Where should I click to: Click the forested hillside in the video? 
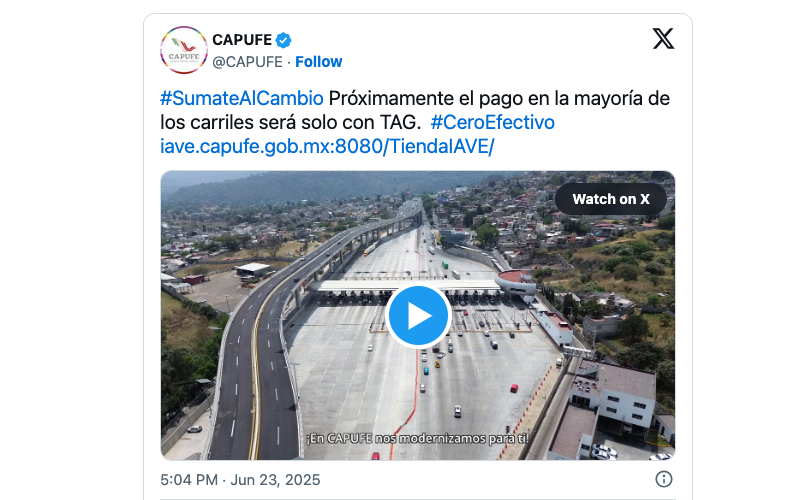[x=307, y=187]
